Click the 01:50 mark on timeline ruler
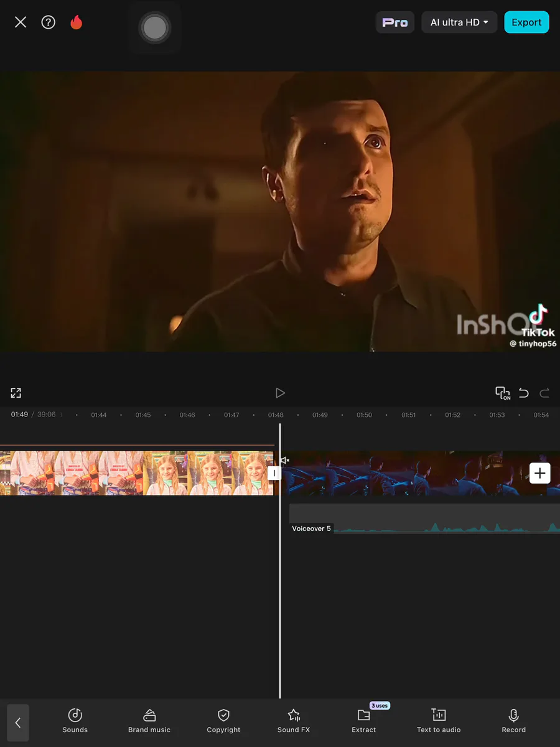Image resolution: width=560 pixels, height=747 pixels. pyautogui.click(x=364, y=415)
